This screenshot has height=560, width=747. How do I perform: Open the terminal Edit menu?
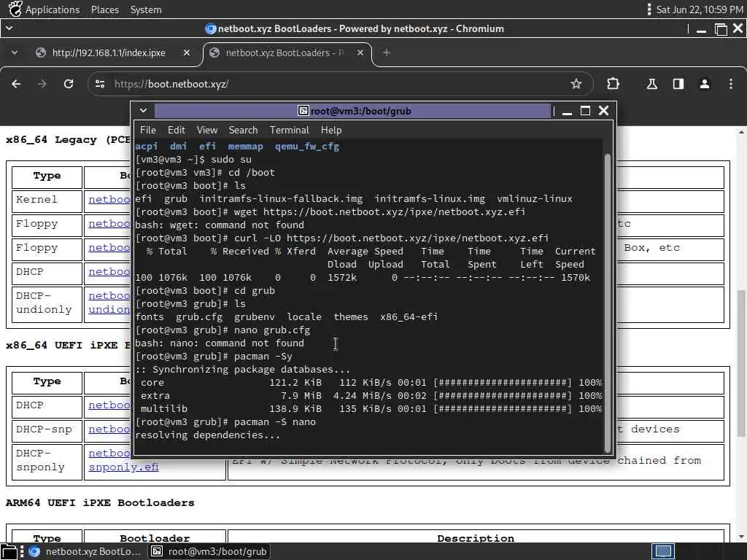pyautogui.click(x=177, y=130)
